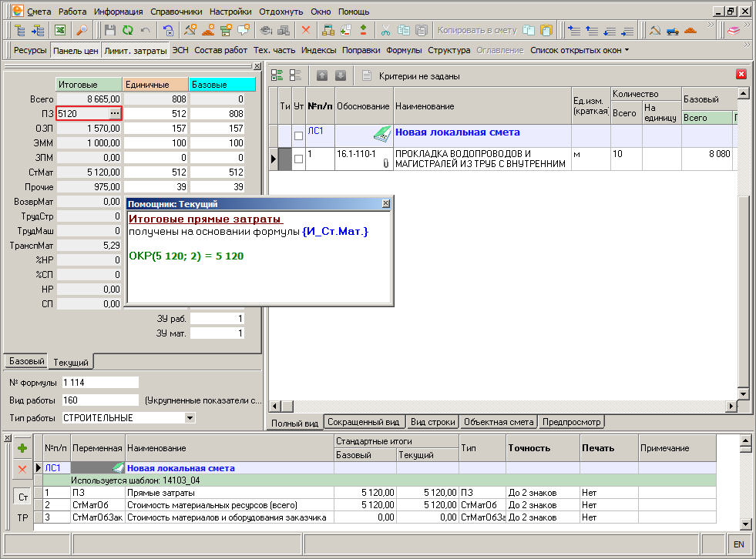
Task: Click the tree structure icon at toolbar start
Action: tap(20, 30)
